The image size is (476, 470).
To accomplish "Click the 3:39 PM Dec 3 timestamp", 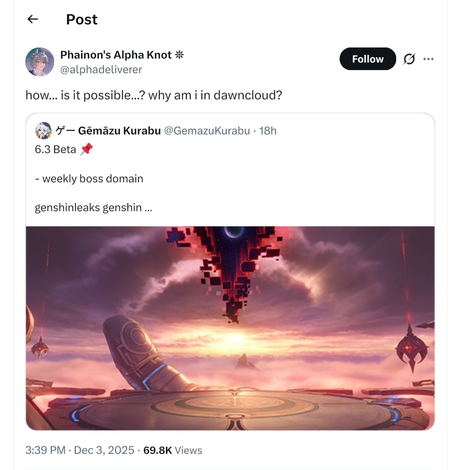I will coord(79,450).
